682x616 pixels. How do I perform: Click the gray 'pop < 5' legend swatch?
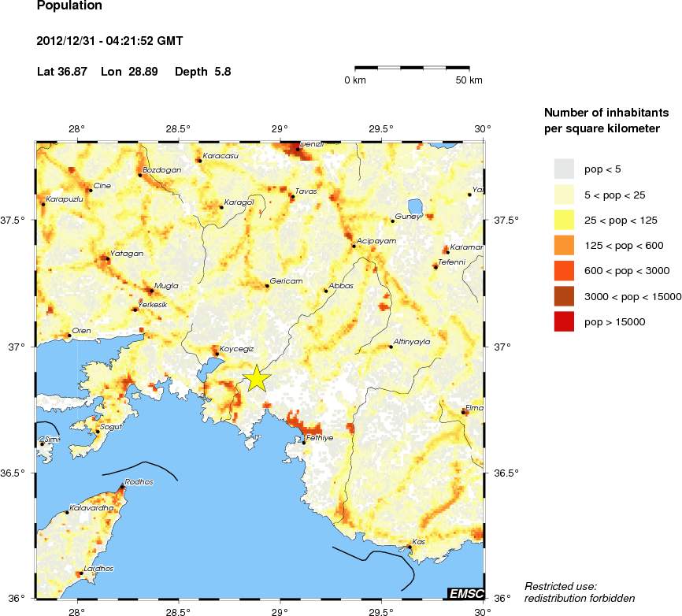coord(565,169)
